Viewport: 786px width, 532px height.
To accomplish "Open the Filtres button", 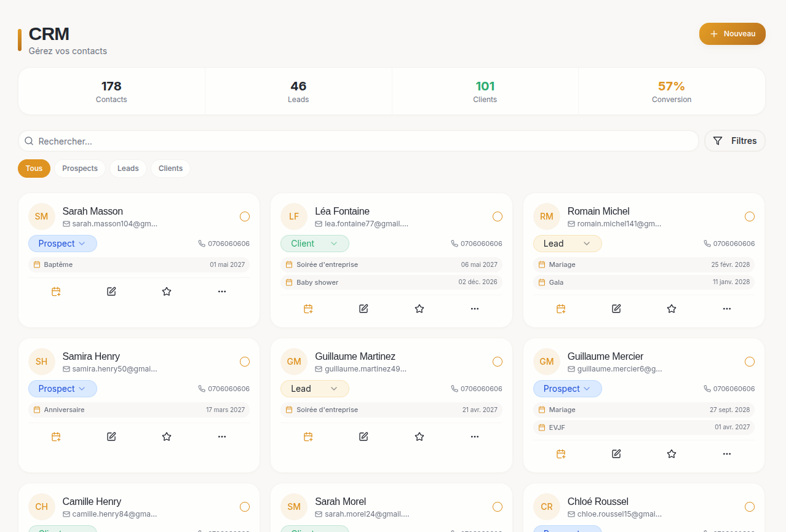I will point(735,141).
